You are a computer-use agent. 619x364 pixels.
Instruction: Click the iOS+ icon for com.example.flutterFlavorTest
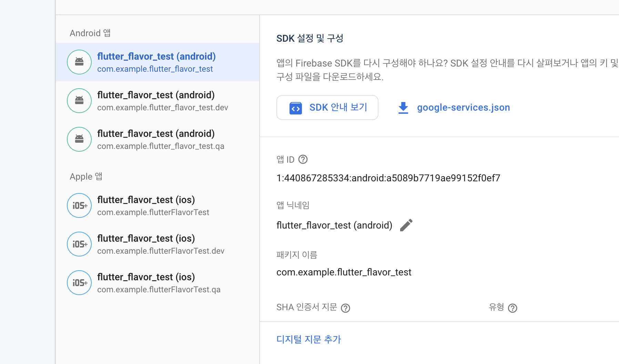pos(79,205)
